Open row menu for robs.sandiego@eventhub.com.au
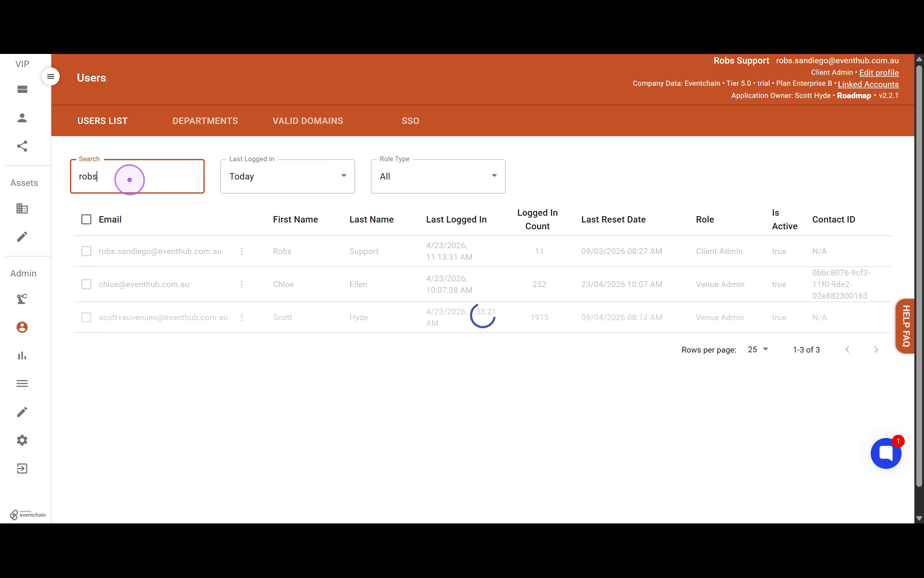The height and width of the screenshot is (578, 924). [242, 251]
